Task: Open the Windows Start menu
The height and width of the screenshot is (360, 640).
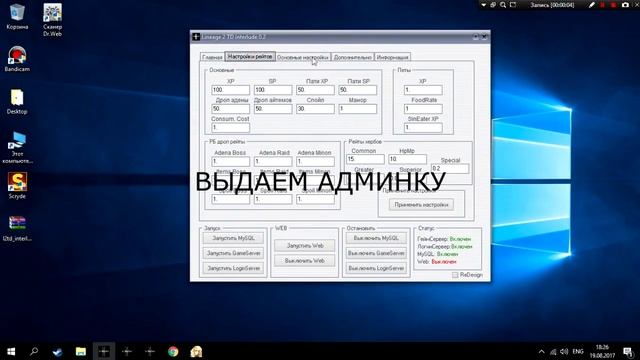Action: click(x=11, y=351)
